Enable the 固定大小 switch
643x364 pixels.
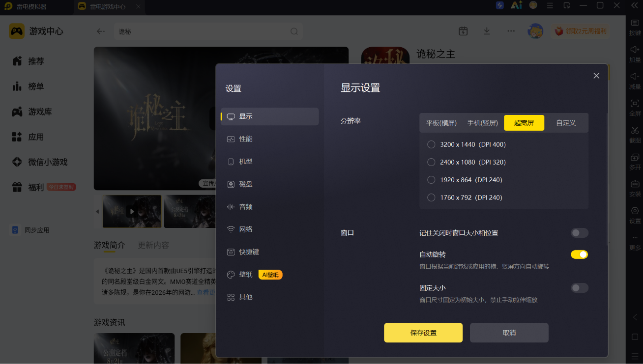point(580,288)
